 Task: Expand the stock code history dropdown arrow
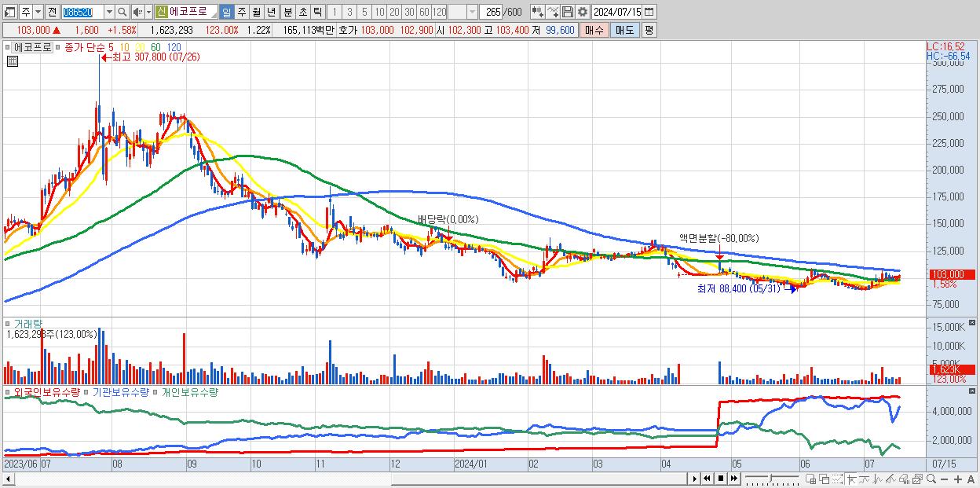pos(108,12)
